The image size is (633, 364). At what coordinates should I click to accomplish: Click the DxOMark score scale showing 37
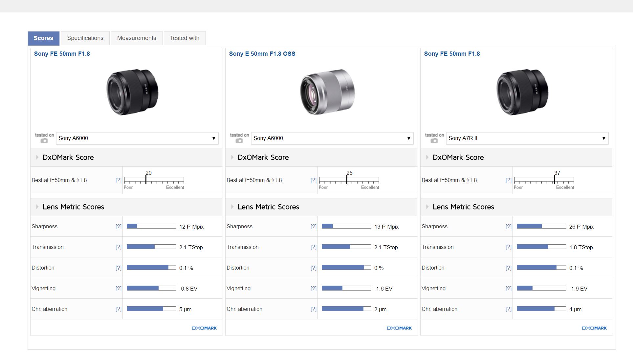(x=544, y=180)
